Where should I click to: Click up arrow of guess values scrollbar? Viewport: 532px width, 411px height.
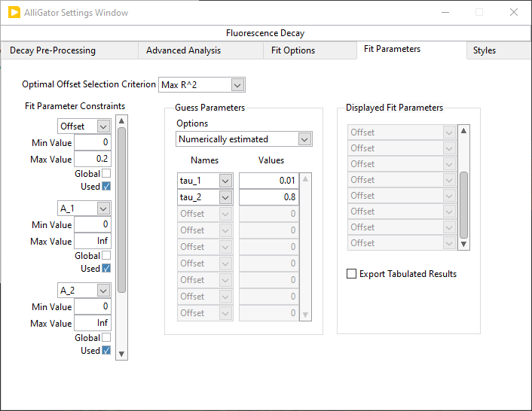click(x=305, y=179)
